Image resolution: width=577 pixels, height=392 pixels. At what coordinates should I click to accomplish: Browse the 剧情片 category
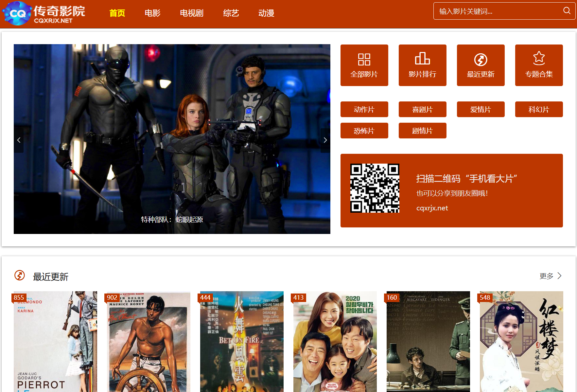(x=422, y=131)
